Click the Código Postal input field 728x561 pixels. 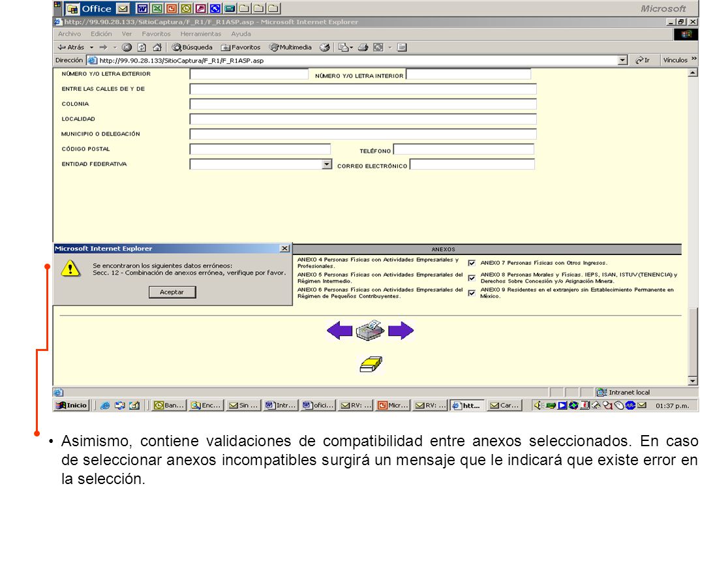click(260, 149)
